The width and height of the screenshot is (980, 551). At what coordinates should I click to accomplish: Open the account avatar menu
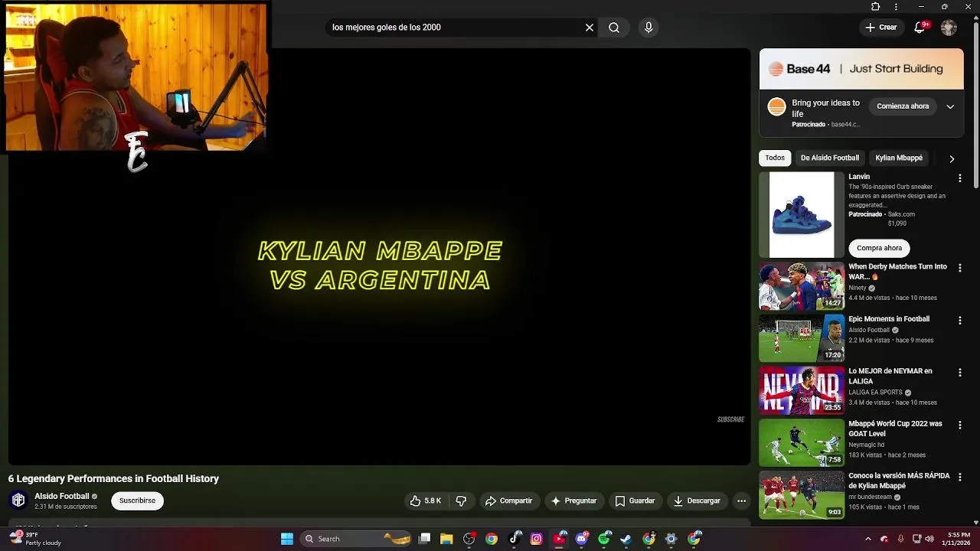click(949, 28)
